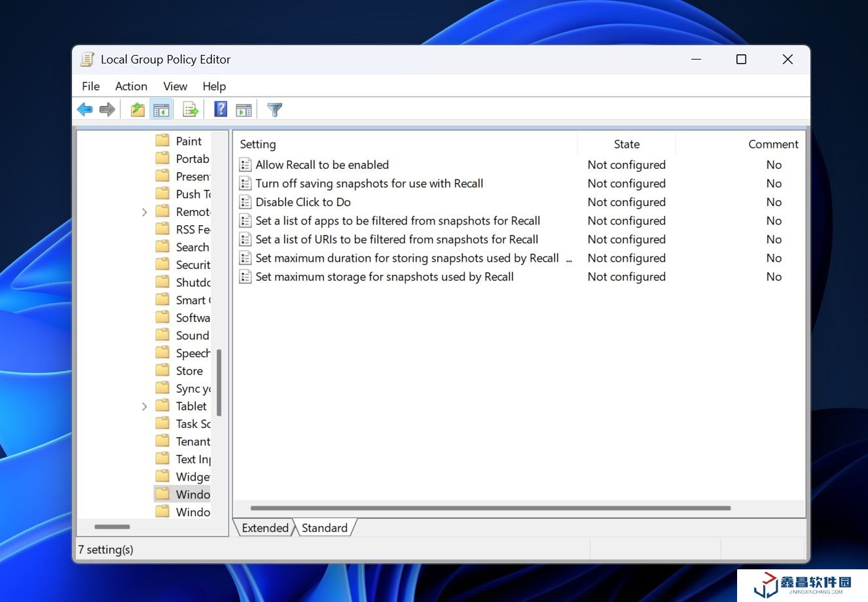
Task: Expand the Tablet folder tree node
Action: [145, 406]
